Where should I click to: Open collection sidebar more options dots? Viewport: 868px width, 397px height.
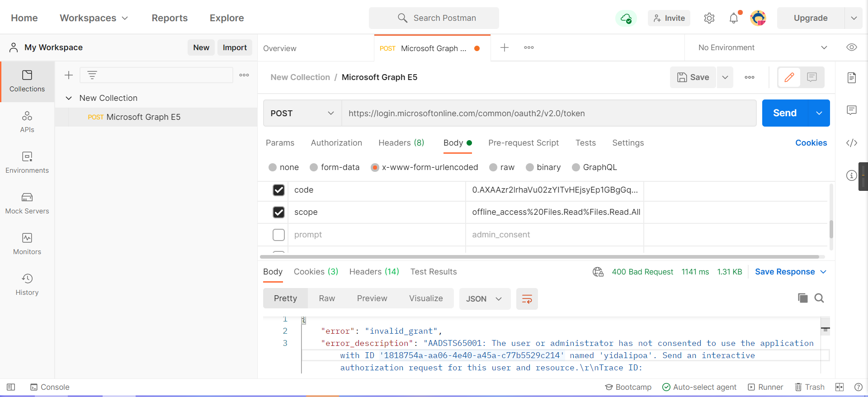[x=244, y=75]
